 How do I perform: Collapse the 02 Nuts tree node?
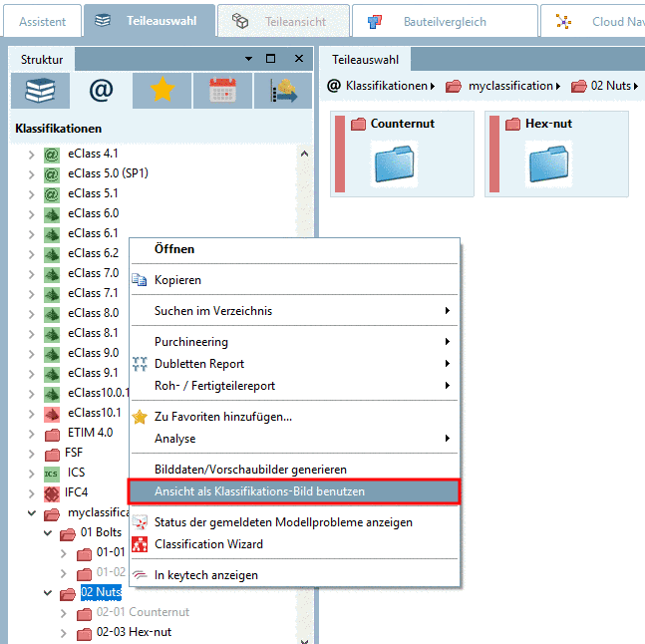pyautogui.click(x=48, y=593)
